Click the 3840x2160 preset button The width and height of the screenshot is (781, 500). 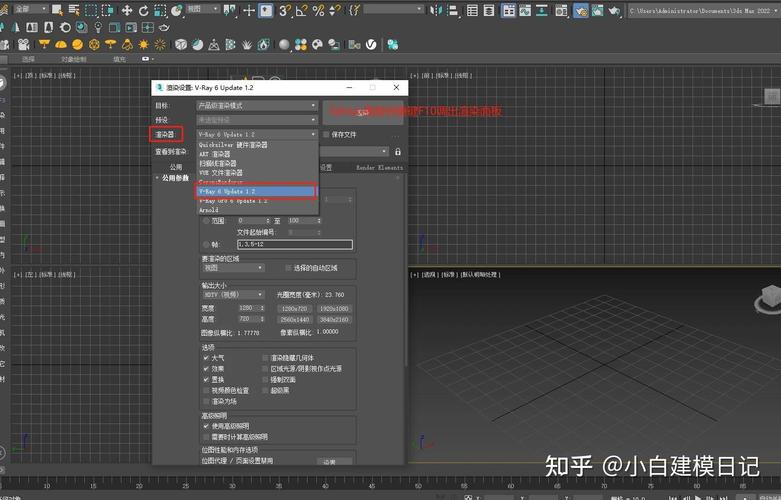click(x=334, y=320)
